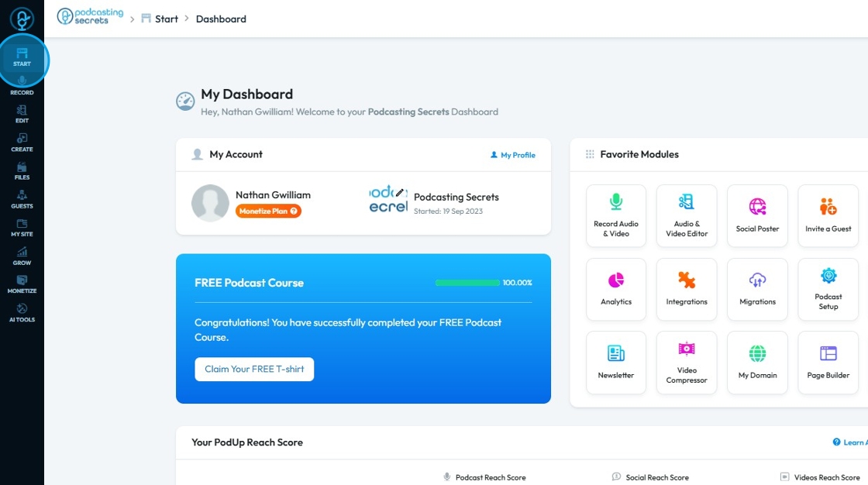Image resolution: width=868 pixels, height=485 pixels.
Task: Open the Guests section in the sidebar
Action: pyautogui.click(x=22, y=200)
